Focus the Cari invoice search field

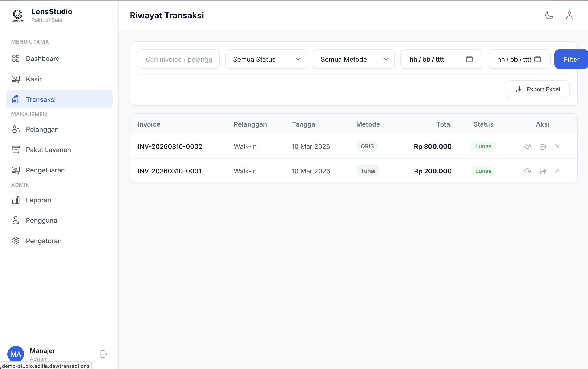[x=179, y=59]
